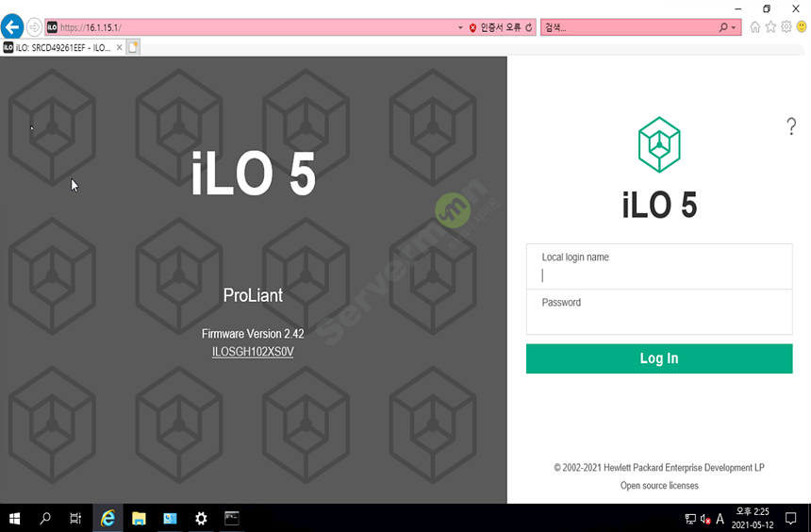Click the Hewlett Packard Enterprise copyright text

tap(659, 468)
